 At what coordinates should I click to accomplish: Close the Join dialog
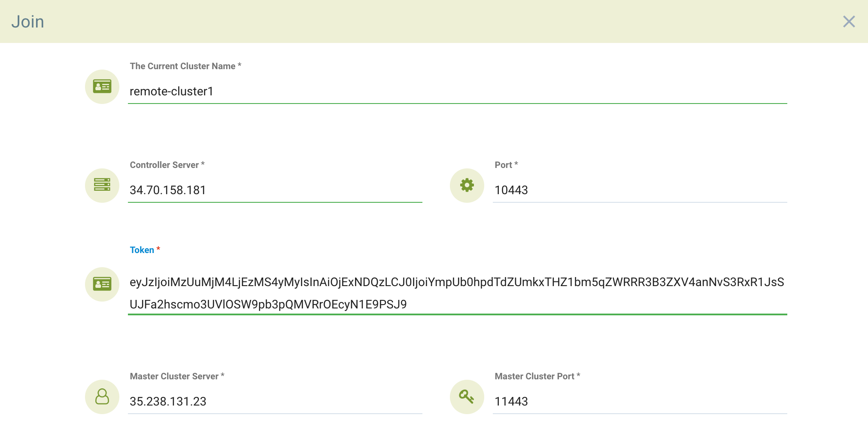pos(849,21)
